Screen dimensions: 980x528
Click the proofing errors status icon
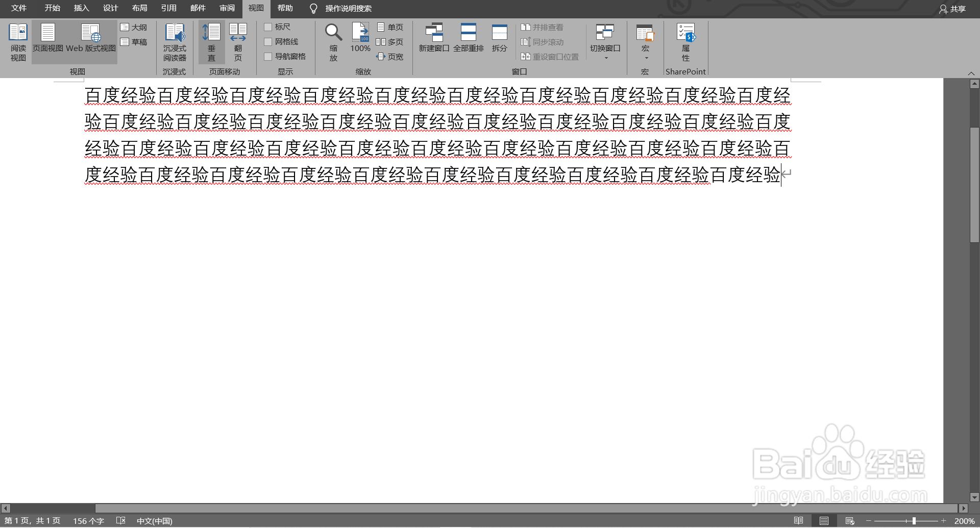[120, 521]
